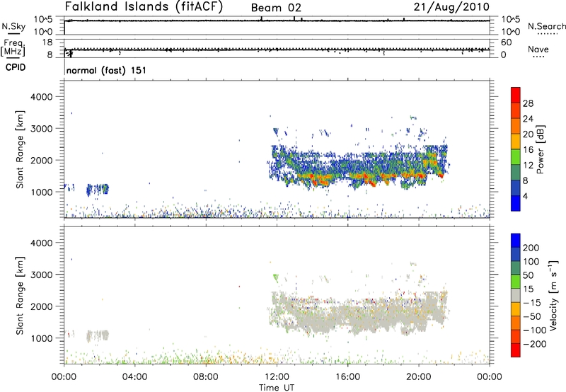Click the 'Nave' legend label
The height and width of the screenshot is (392, 566).
pos(538,50)
